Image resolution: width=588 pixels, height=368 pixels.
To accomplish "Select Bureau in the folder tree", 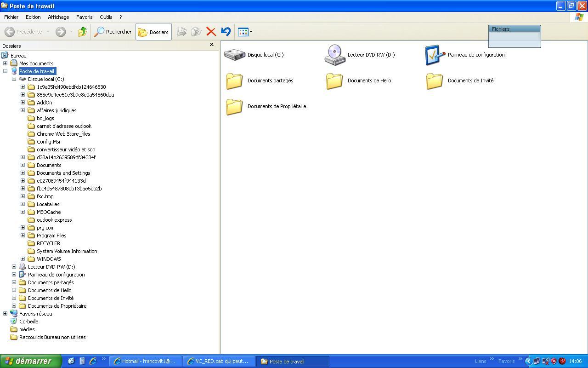I will coord(18,56).
